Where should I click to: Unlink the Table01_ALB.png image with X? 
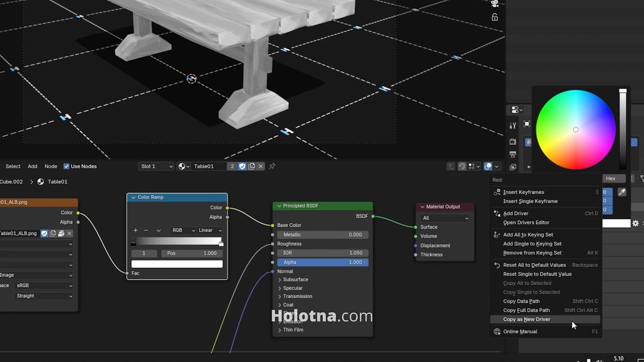(x=69, y=233)
